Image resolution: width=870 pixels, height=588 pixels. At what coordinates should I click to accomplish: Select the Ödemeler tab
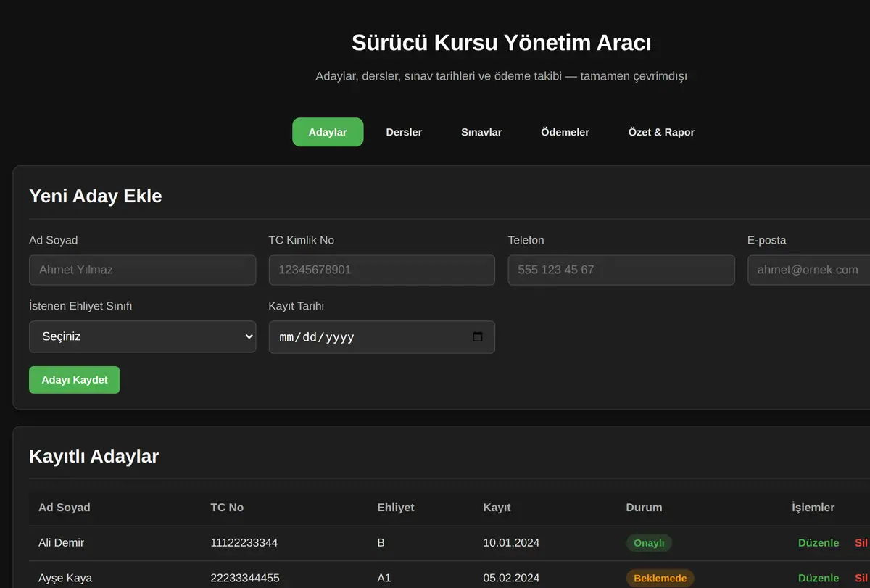tap(565, 132)
